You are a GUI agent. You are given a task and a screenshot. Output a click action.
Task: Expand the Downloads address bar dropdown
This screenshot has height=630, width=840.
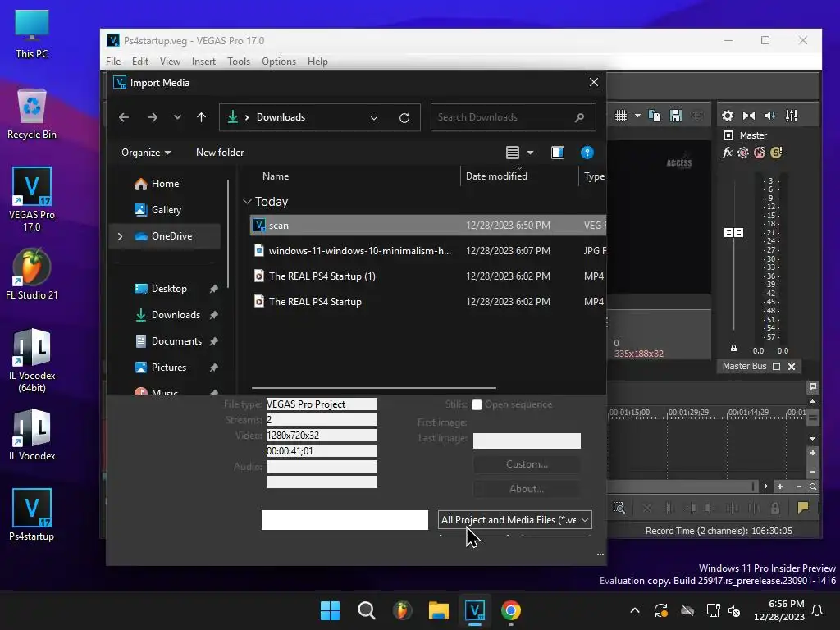point(374,118)
